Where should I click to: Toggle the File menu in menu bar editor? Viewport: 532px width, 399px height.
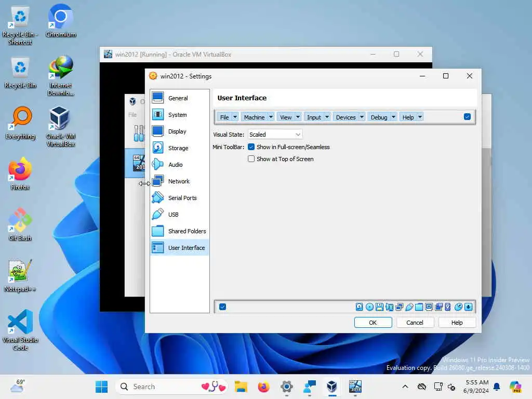pyautogui.click(x=224, y=117)
